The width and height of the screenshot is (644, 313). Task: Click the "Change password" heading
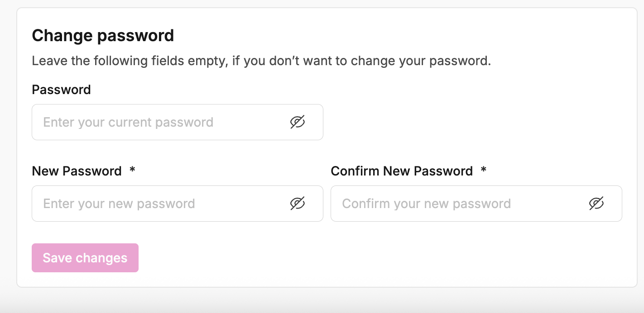[103, 35]
